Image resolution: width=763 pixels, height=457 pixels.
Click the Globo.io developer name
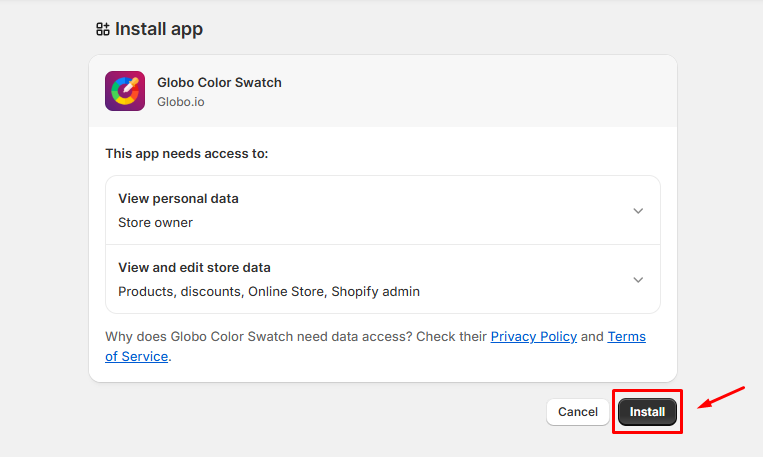(181, 102)
